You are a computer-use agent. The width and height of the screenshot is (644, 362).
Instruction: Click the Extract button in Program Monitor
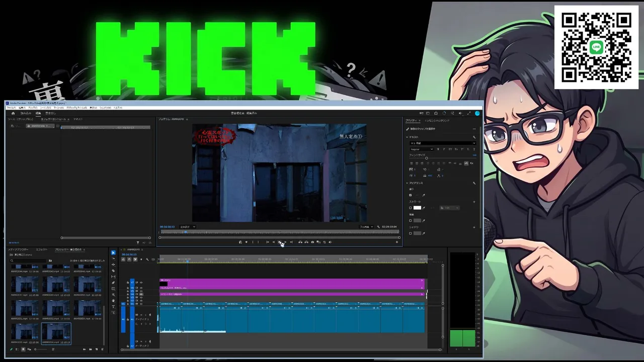click(x=306, y=242)
